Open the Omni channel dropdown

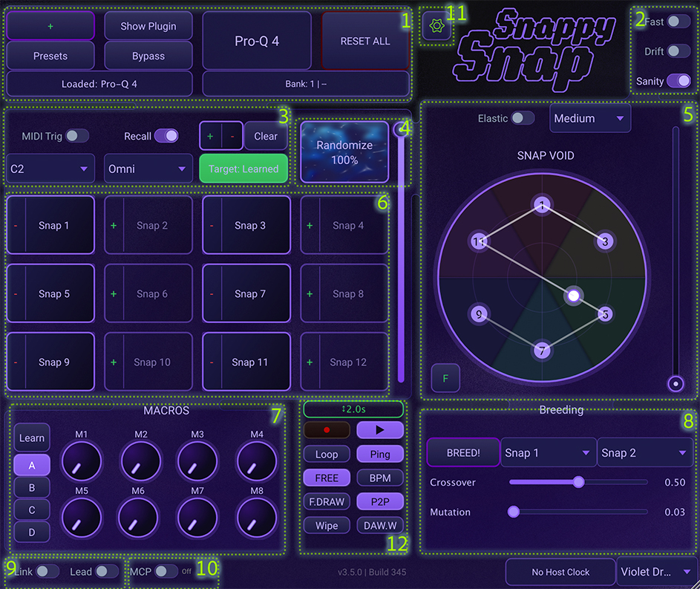click(148, 169)
